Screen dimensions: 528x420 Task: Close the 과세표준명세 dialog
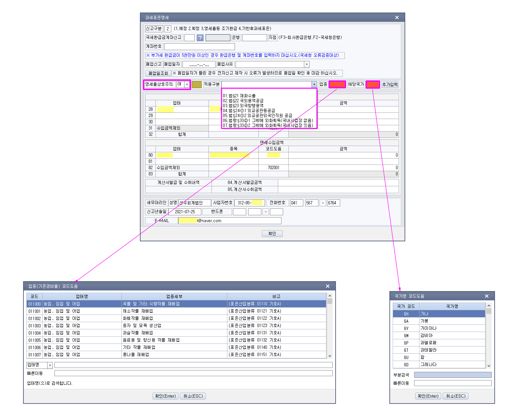pyautogui.click(x=397, y=17)
